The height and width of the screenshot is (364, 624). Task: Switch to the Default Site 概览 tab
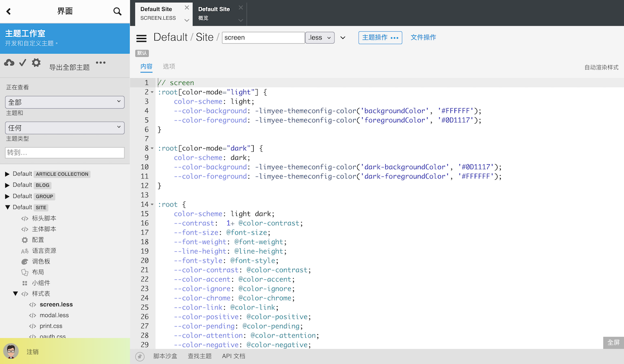214,13
